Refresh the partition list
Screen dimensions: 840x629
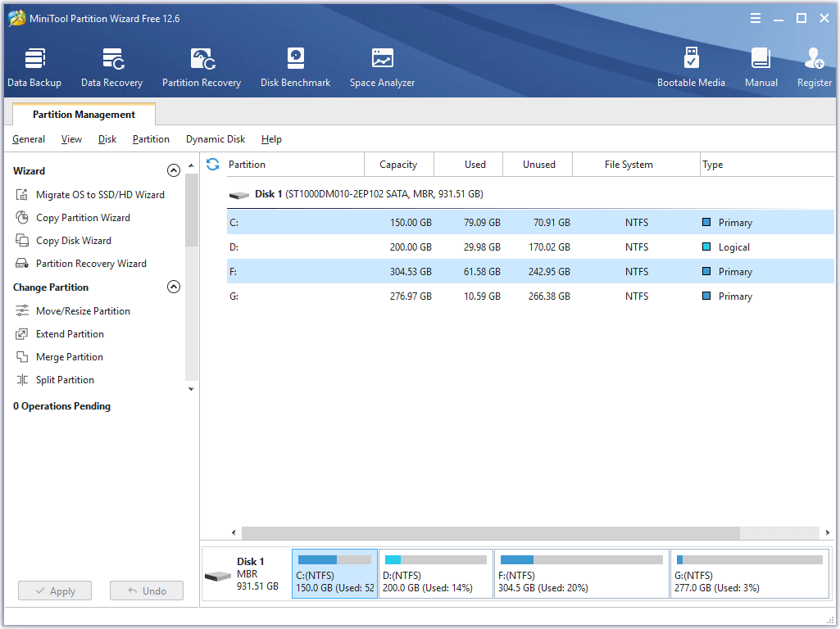[x=212, y=164]
